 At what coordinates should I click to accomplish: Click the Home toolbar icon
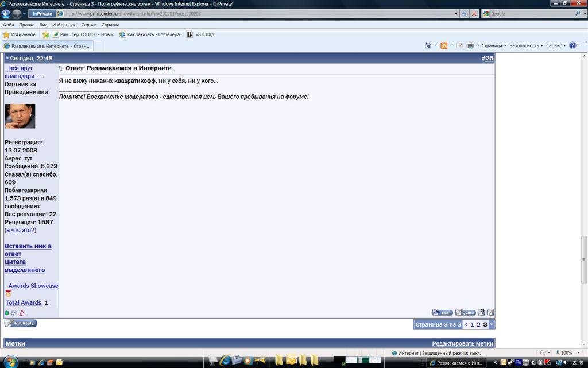point(428,45)
